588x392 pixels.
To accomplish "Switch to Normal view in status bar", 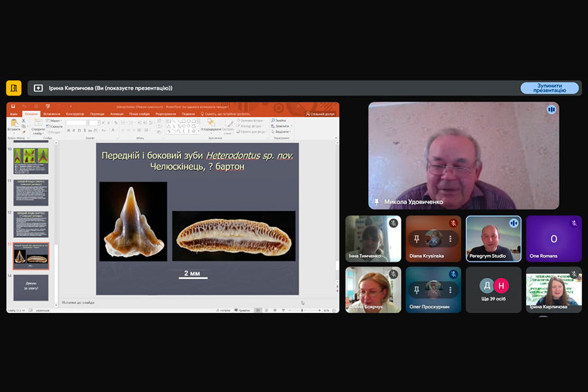I will [257, 310].
